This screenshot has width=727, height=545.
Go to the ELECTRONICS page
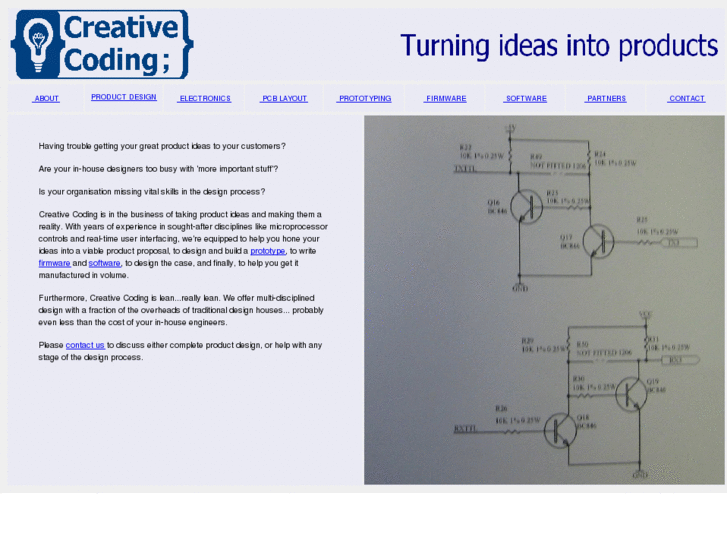[x=204, y=98]
